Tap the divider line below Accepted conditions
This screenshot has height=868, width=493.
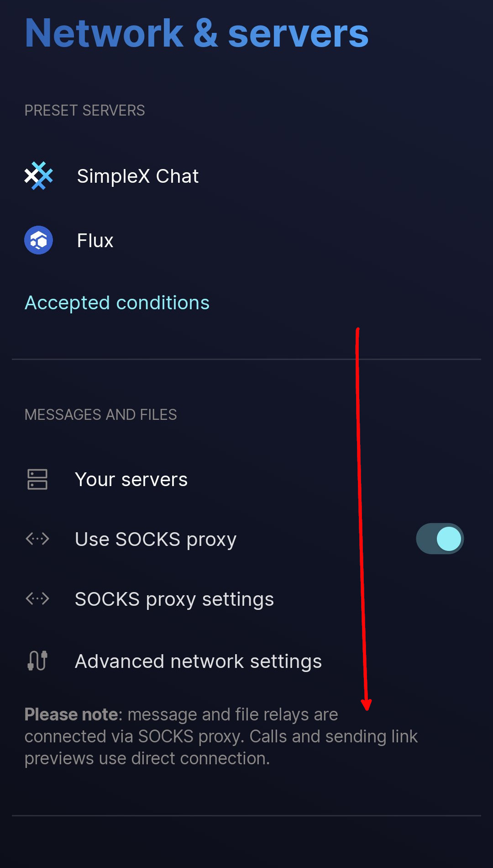[183, 360]
